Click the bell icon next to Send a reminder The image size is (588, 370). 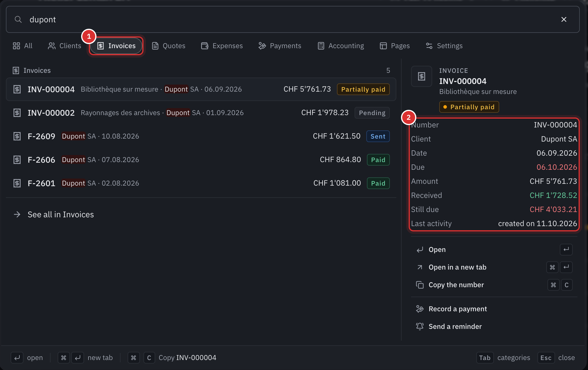(x=420, y=326)
